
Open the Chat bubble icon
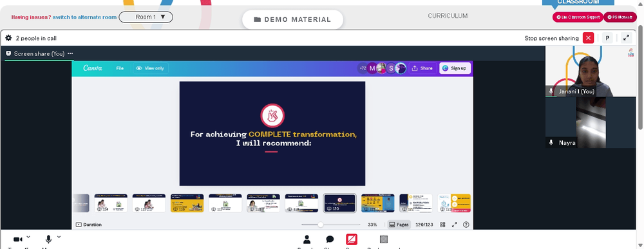coord(330,239)
